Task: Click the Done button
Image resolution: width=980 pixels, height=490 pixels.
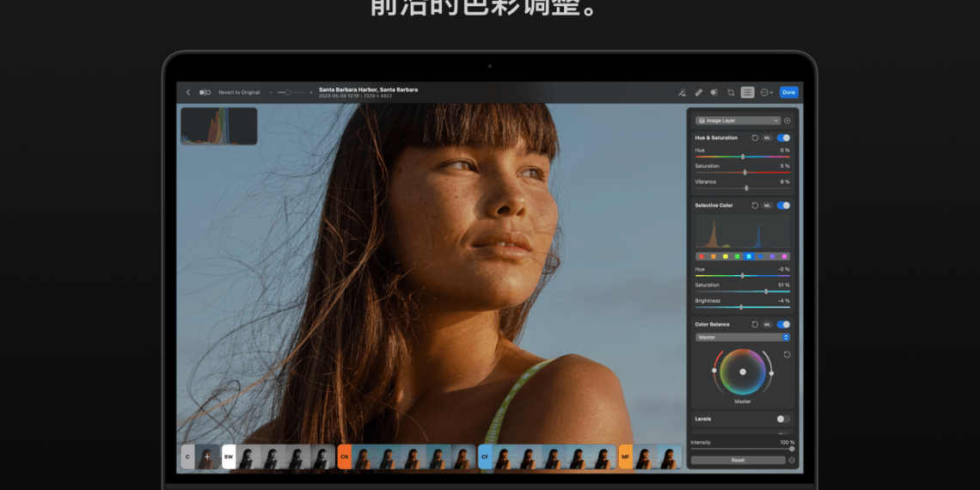Action: pos(788,92)
